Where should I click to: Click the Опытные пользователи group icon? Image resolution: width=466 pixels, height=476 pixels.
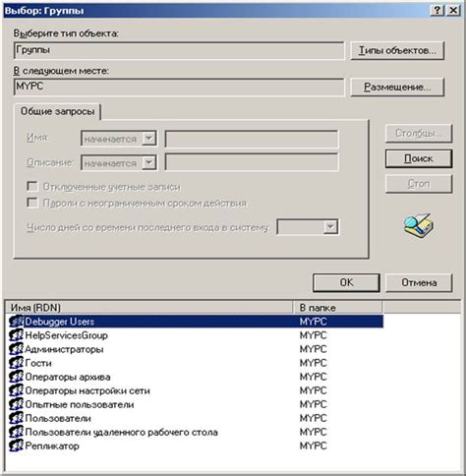point(16,404)
